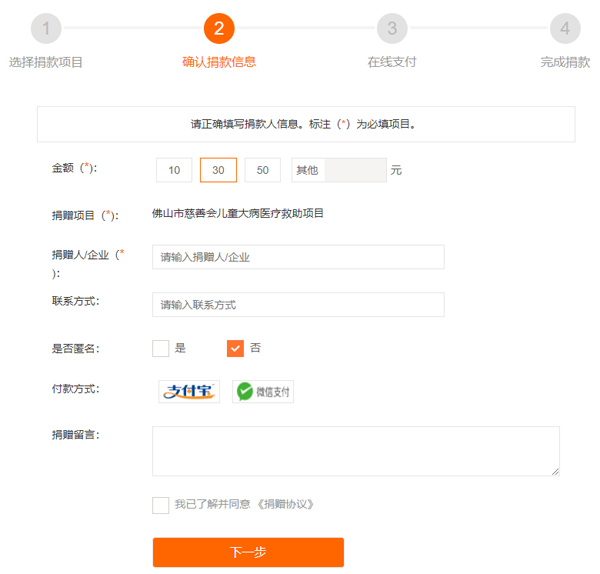Click the 下一步 next button
The image size is (600, 574).
point(248,552)
